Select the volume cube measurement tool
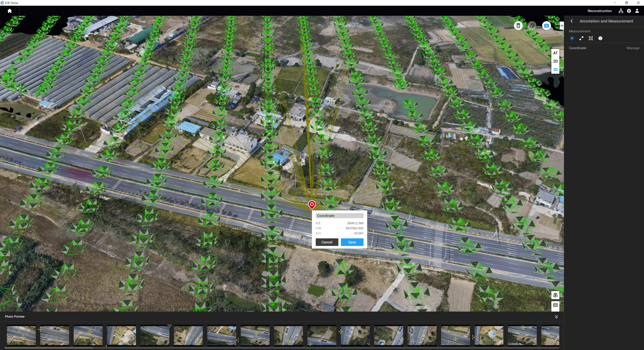 (600, 38)
